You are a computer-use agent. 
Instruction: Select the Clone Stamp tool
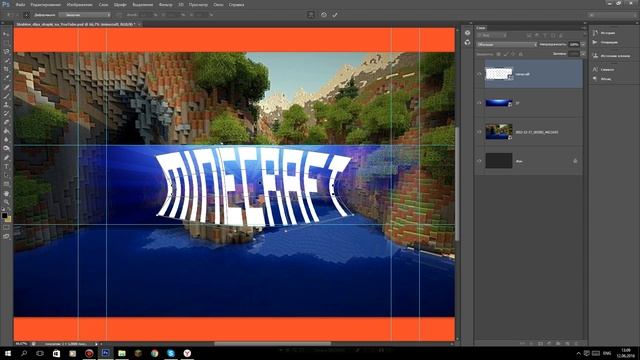(6, 104)
